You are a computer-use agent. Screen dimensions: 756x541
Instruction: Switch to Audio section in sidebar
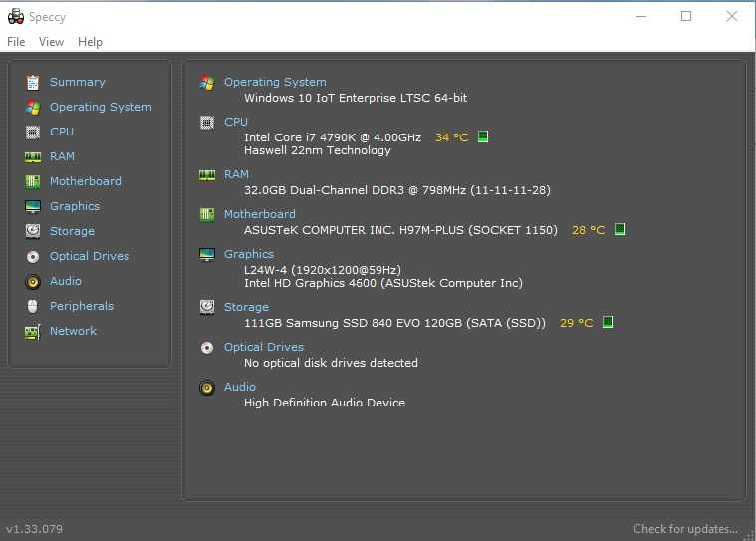65,281
